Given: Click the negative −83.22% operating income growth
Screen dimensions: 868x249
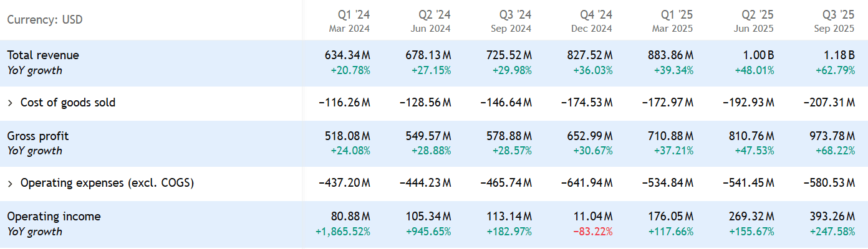Looking at the screenshot, I should point(592,232).
